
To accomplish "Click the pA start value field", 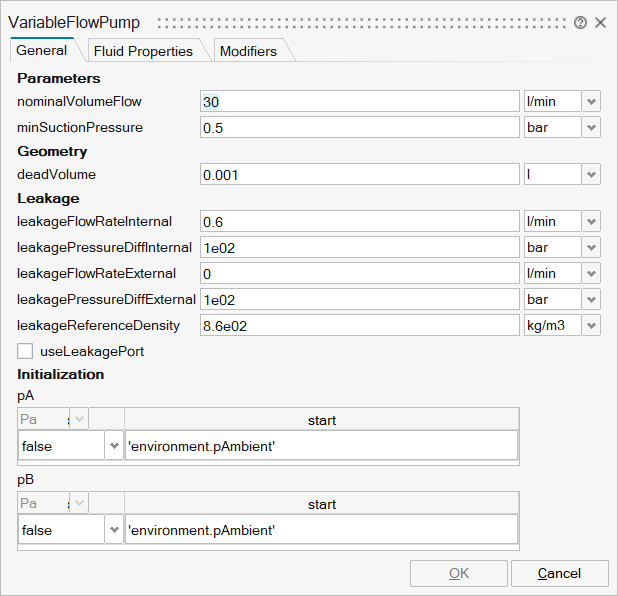I will [320, 445].
